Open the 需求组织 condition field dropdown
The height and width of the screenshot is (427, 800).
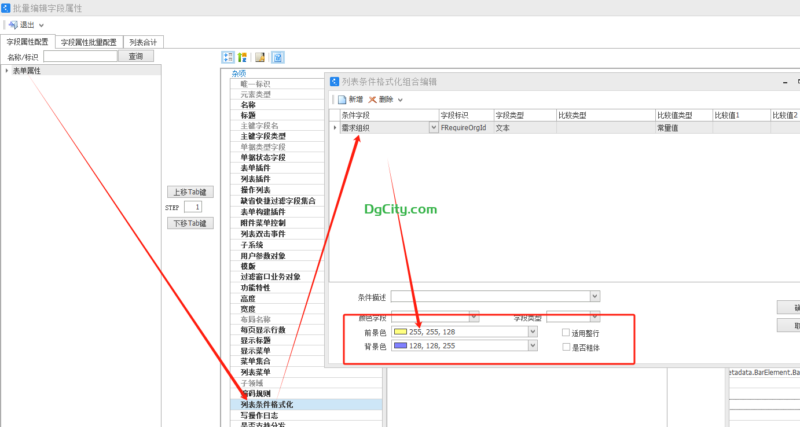pyautogui.click(x=433, y=128)
